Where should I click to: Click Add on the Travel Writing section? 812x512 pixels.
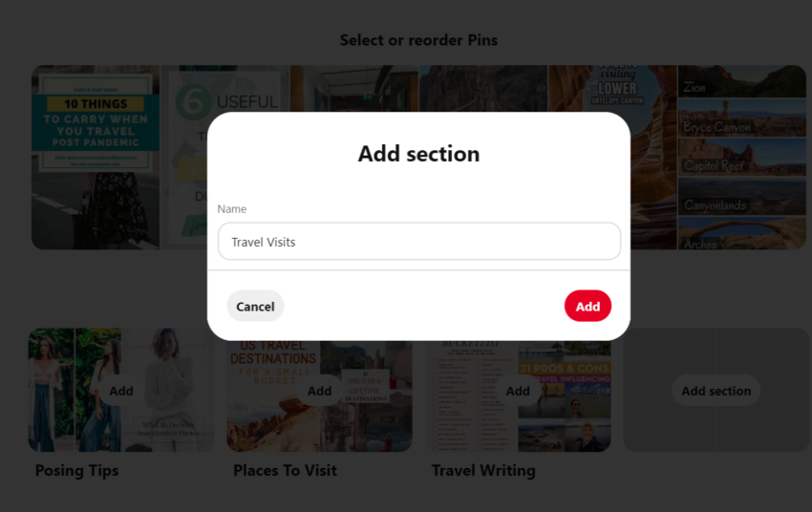pos(518,391)
